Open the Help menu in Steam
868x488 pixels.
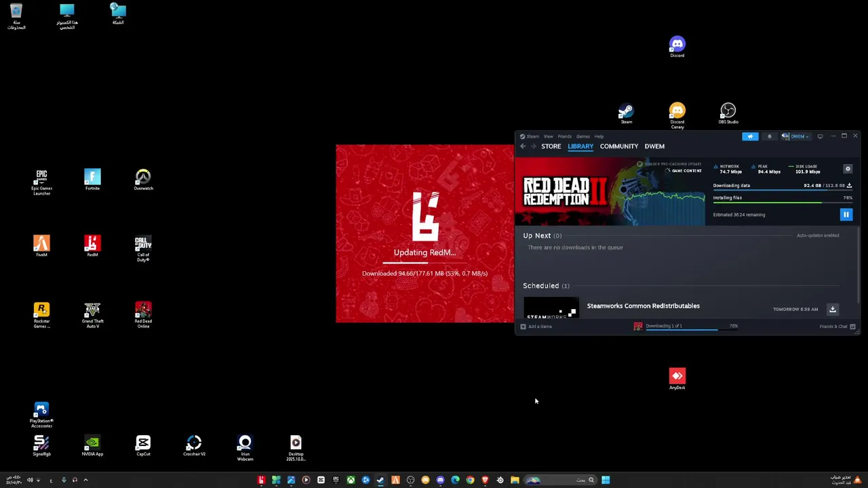(599, 136)
